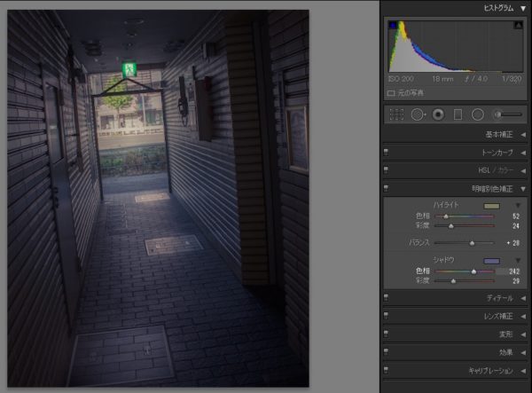Click the shadow saturation value 29
Image resolution: width=532 pixels, height=393 pixels.
click(516, 281)
